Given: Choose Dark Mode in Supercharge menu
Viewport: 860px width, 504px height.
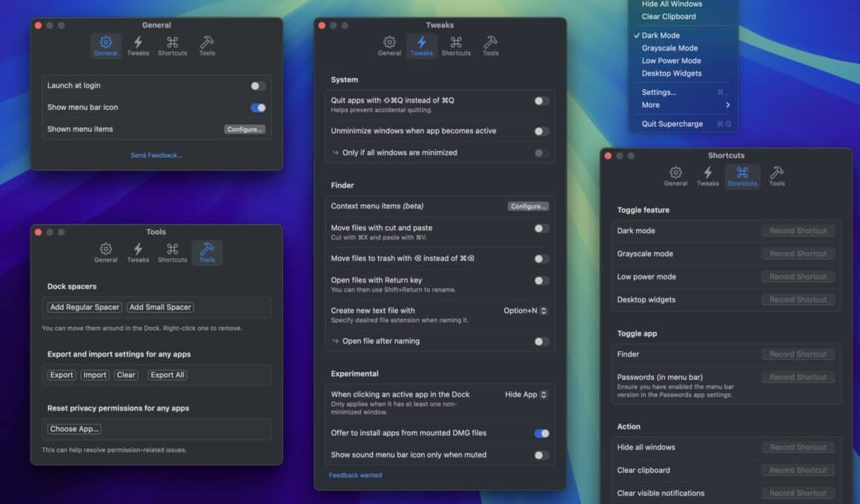Looking at the screenshot, I should [x=684, y=35].
